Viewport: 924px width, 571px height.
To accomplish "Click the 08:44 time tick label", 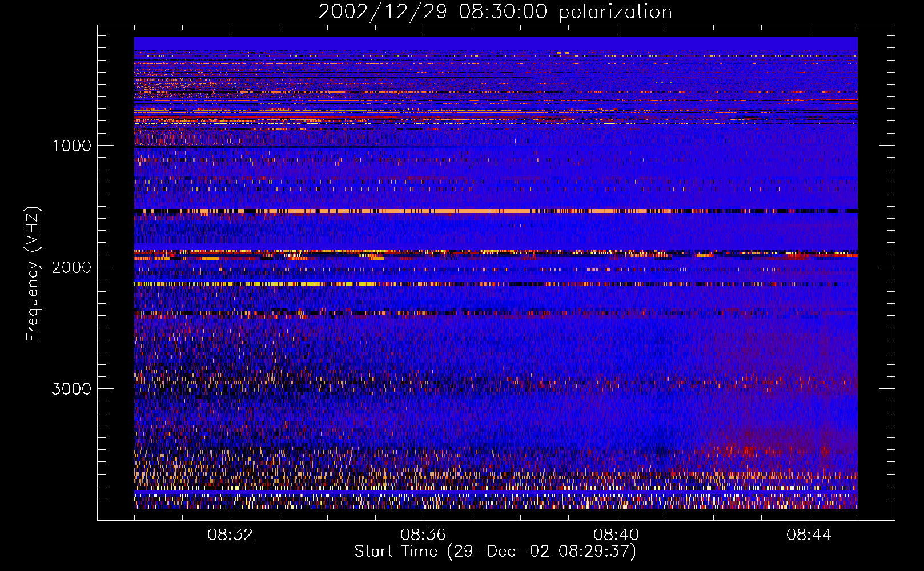I will [x=809, y=535].
